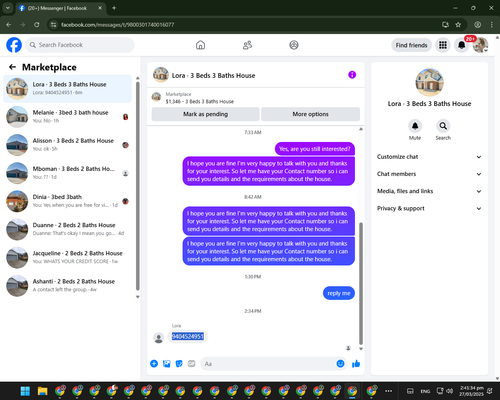500x400 pixels.
Task: Click the listing title in chat header
Action: (x=213, y=76)
